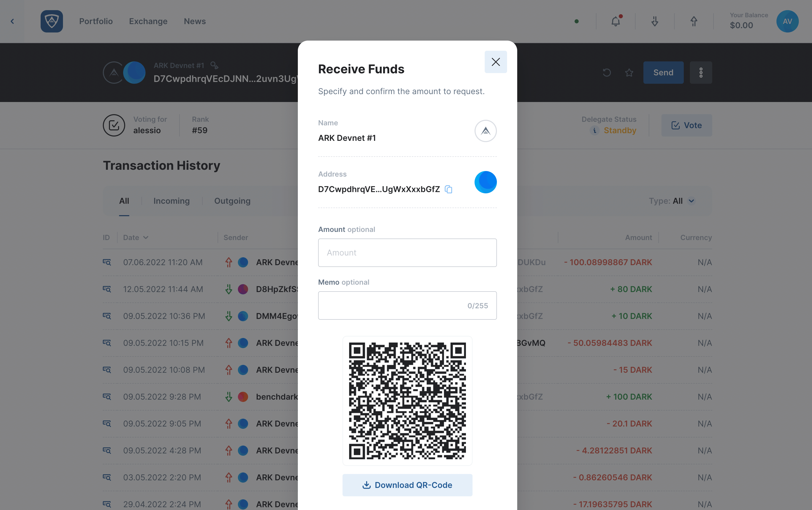
Task: Sort by Date column chevron
Action: pyautogui.click(x=146, y=237)
